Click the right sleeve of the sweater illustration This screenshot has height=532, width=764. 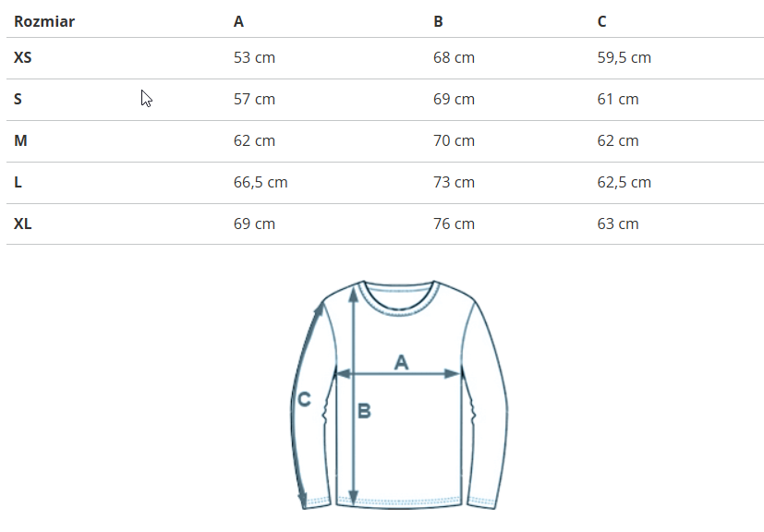click(488, 397)
